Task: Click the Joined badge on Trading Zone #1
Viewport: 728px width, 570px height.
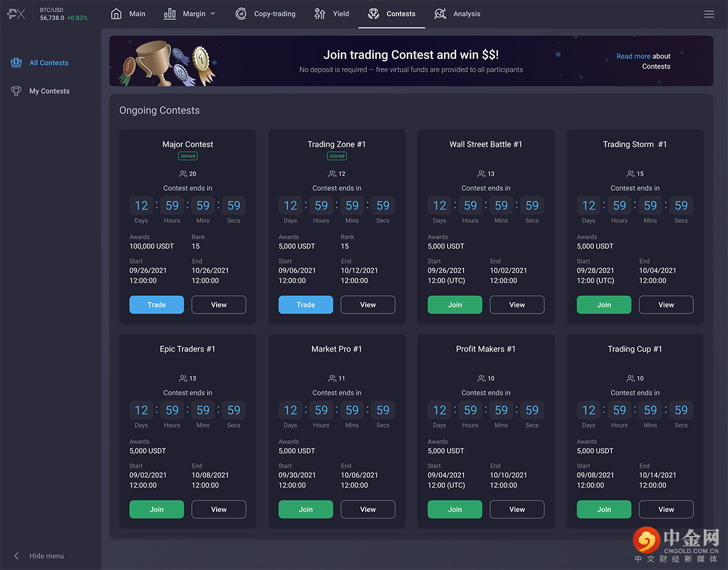Action: (337, 156)
